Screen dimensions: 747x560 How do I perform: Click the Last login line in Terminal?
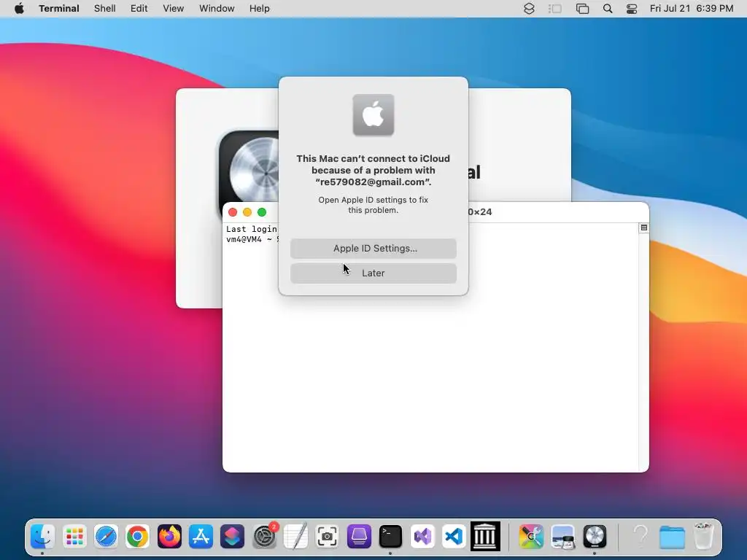pyautogui.click(x=252, y=229)
